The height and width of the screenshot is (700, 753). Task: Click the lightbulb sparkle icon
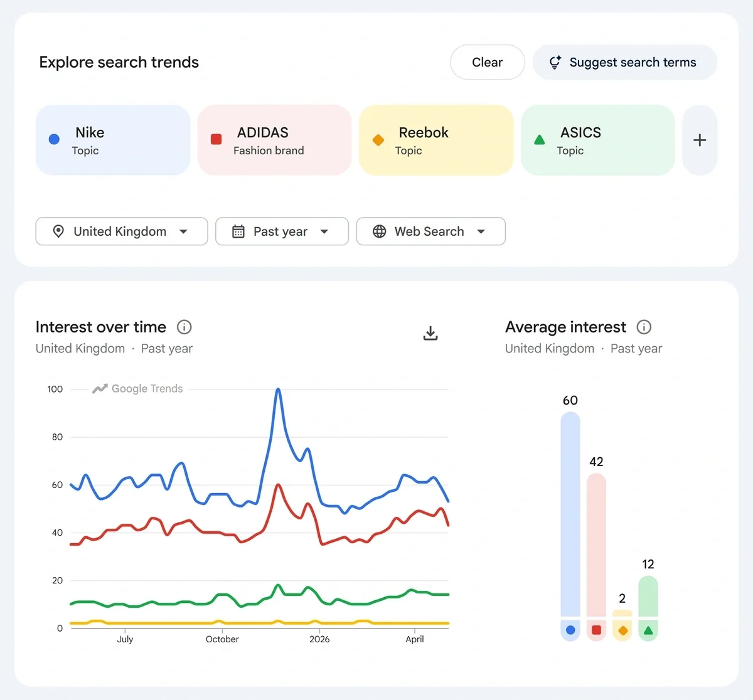[x=555, y=62]
